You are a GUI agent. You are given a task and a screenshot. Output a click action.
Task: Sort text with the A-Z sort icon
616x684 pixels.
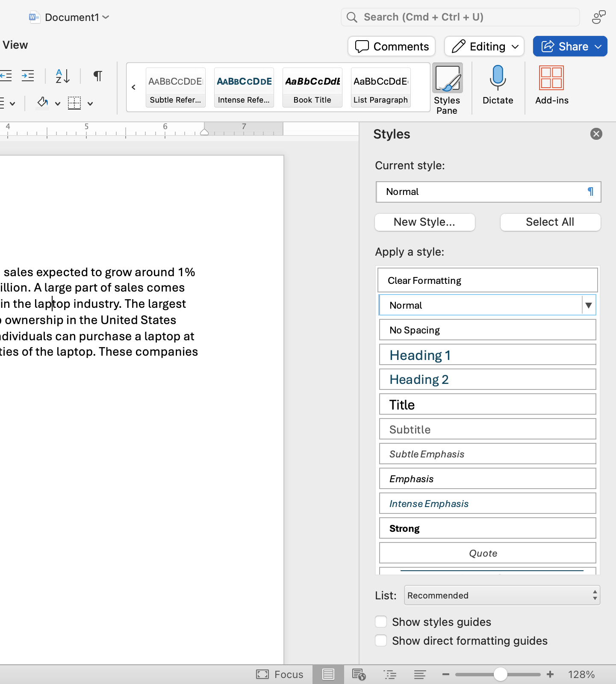pos(63,76)
